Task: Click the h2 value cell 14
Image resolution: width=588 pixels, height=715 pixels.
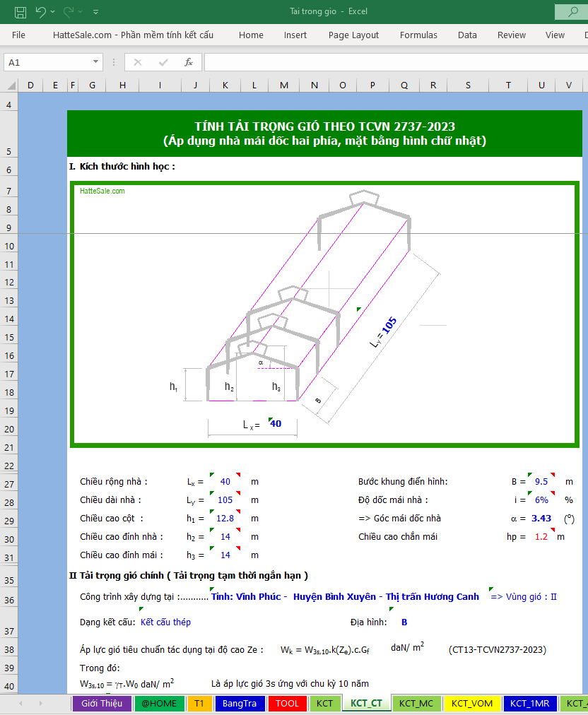Action: coord(225,537)
